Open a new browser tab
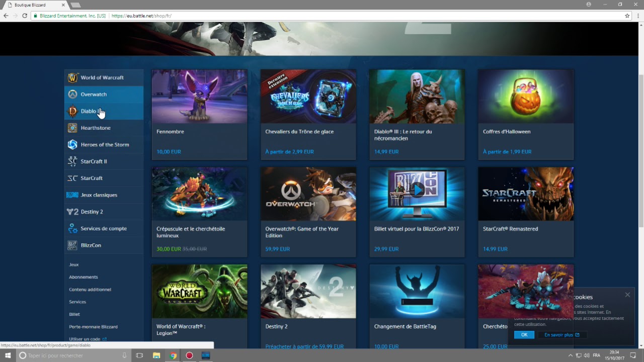644x362 pixels. [75, 5]
